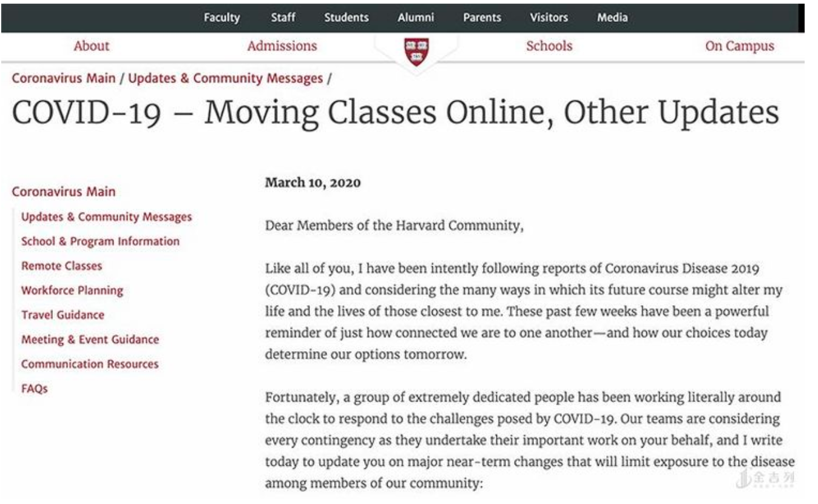Open Workforce Planning sidebar link
This screenshot has height=504, width=818.
pos(72,291)
